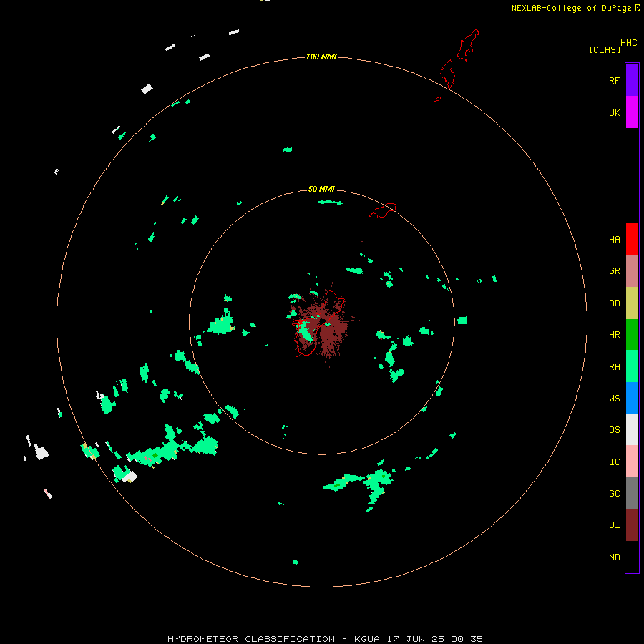Click the 00:35 timestamp

[x=467, y=639]
